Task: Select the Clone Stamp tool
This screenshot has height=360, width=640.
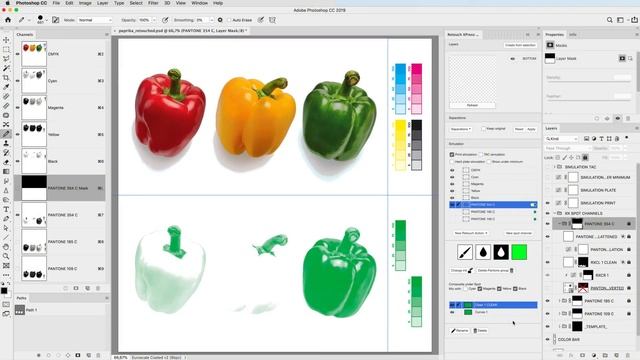Action: tap(6, 143)
